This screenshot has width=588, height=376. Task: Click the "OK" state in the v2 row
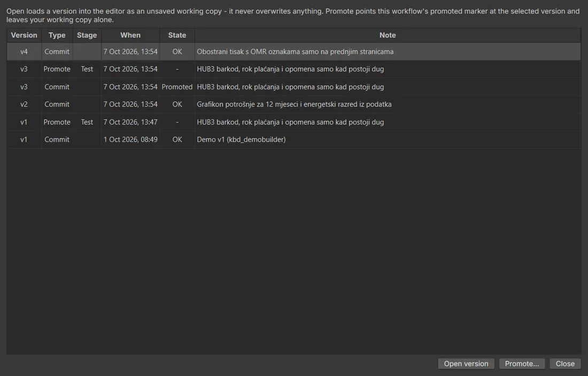(x=177, y=104)
